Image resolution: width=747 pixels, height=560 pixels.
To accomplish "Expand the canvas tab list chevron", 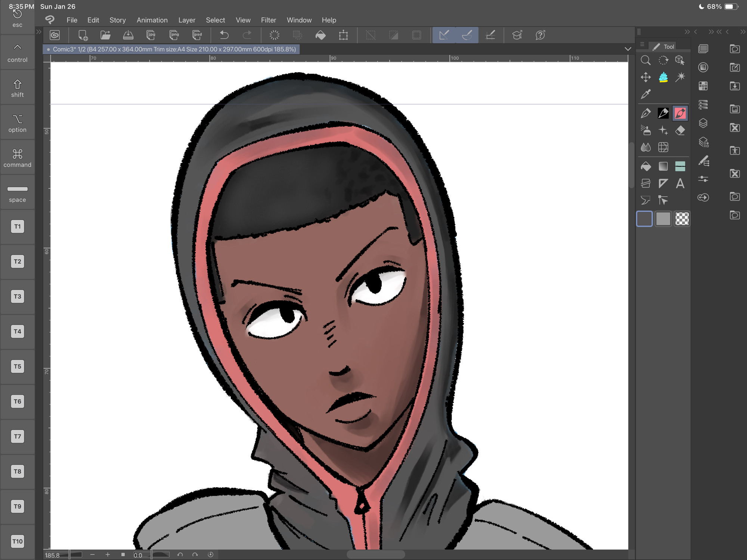I will coord(628,49).
